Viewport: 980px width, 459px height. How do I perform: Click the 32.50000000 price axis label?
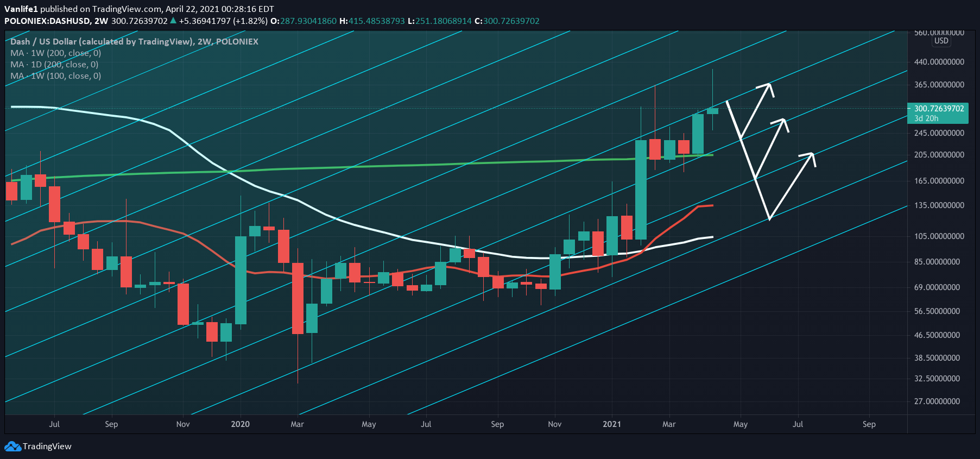[937, 379]
